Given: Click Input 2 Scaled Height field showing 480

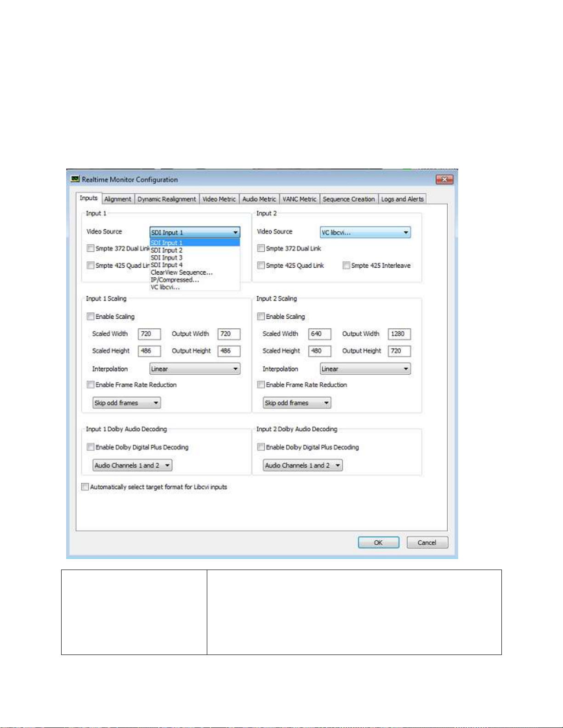Looking at the screenshot, I should pos(320,351).
